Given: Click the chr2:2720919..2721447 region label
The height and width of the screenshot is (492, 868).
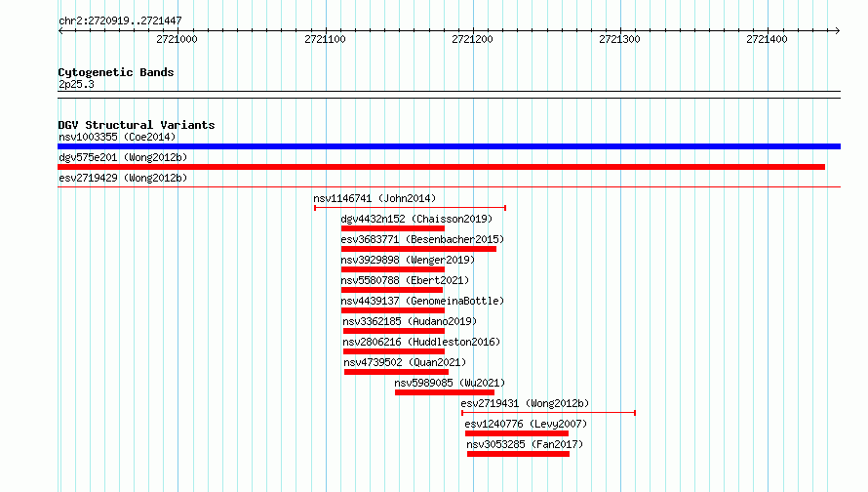Looking at the screenshot, I should pos(120,21).
